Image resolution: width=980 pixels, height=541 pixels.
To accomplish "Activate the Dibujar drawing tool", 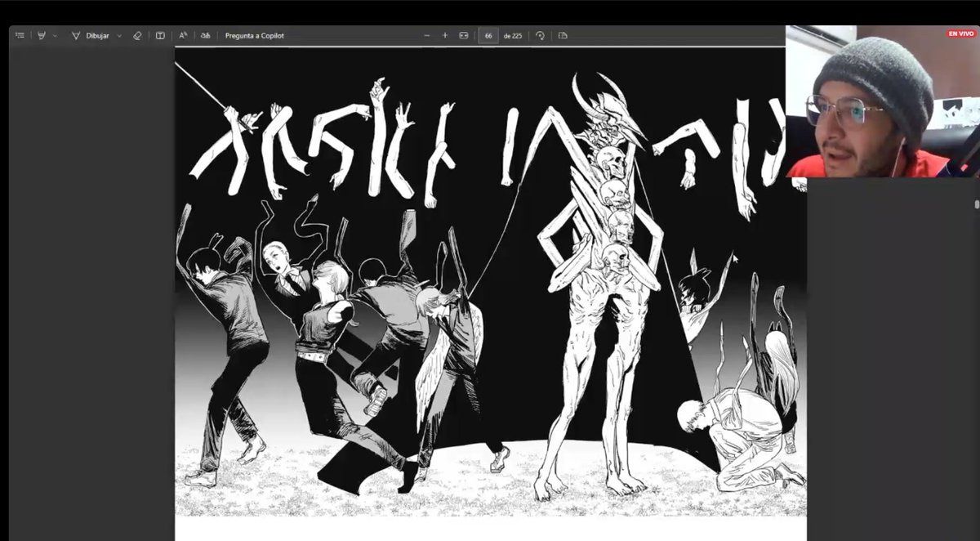I will coord(91,35).
